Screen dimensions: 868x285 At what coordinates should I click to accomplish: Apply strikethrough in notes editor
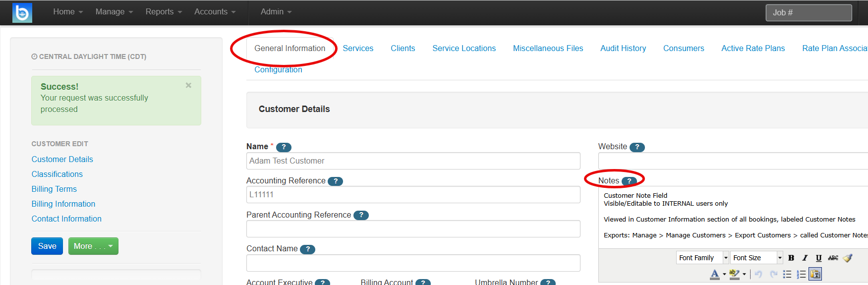(833, 258)
